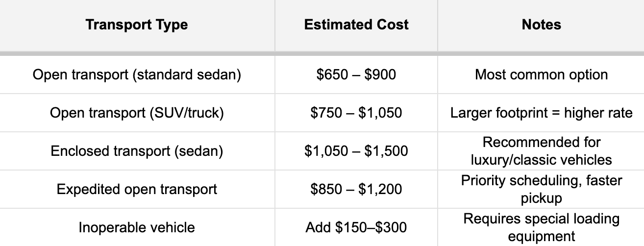The image size is (644, 246).
Task: Select the Expedited open transport cell
Action: coord(137,189)
